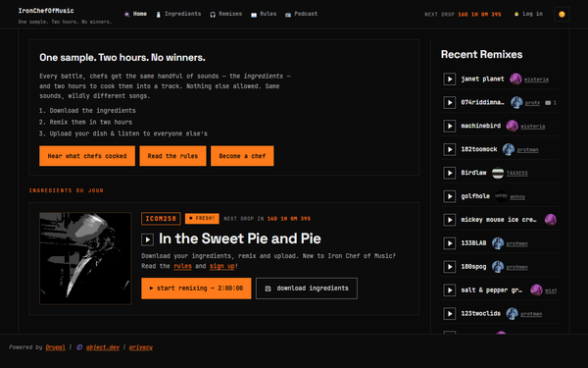Play the 123twoclids remix
This screenshot has width=588, height=368.
point(449,314)
